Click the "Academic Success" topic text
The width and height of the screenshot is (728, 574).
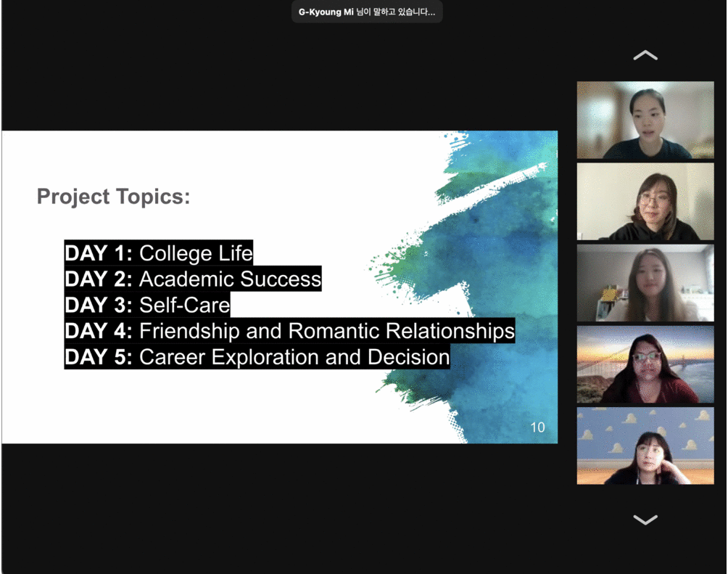[230, 279]
